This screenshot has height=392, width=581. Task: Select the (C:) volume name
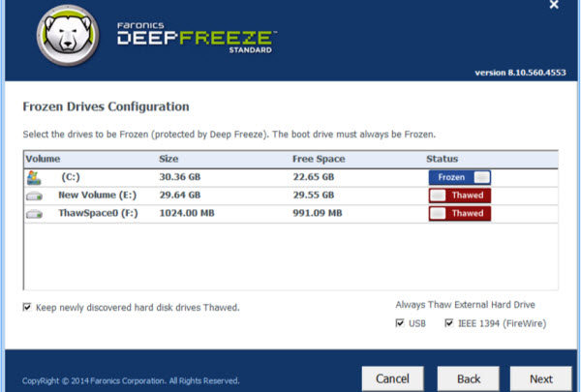[x=71, y=177]
